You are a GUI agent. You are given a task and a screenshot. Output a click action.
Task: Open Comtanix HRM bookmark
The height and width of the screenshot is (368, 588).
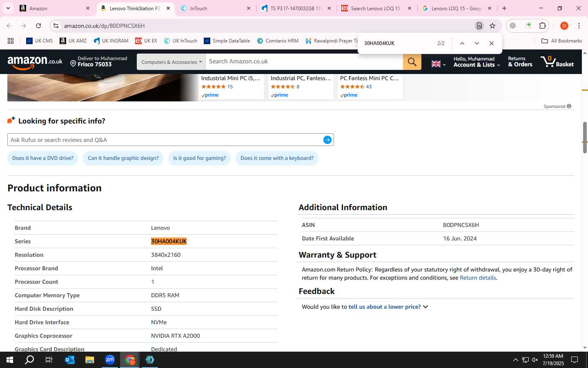pyautogui.click(x=278, y=41)
